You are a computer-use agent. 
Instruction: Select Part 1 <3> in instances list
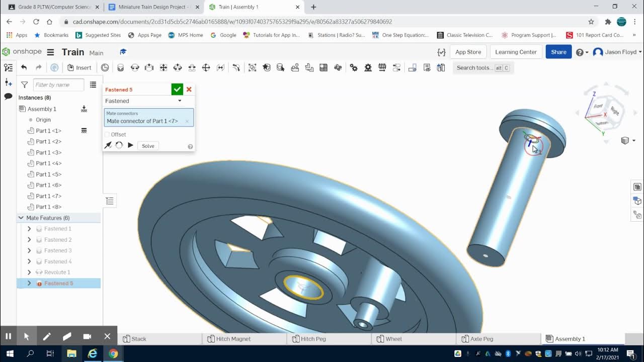point(48,152)
